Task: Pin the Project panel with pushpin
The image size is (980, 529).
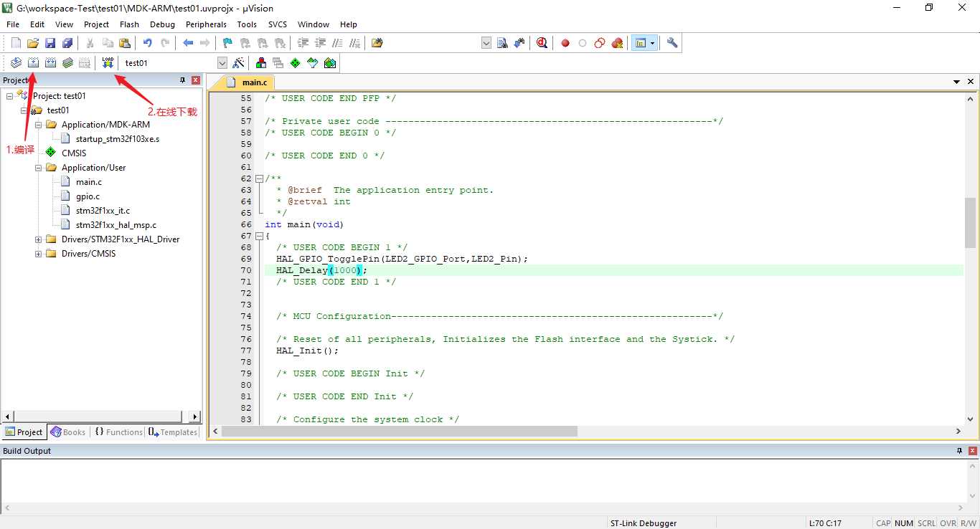Action: [x=182, y=80]
